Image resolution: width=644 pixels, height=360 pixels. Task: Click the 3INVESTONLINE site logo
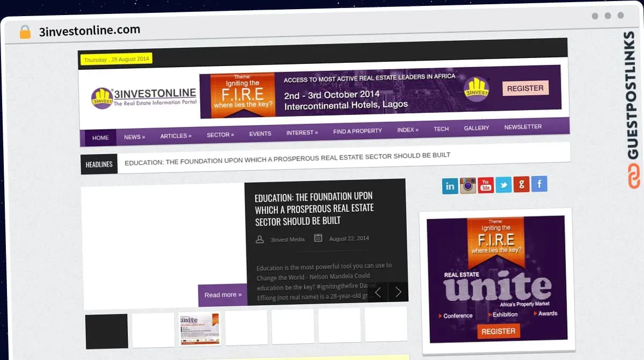click(x=144, y=97)
